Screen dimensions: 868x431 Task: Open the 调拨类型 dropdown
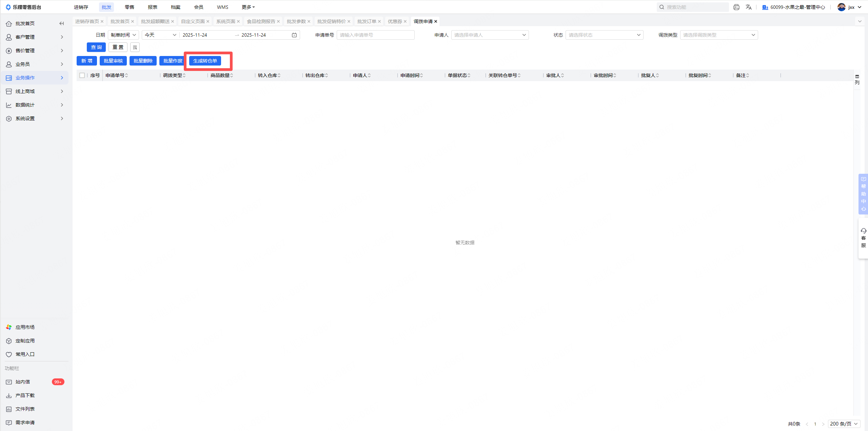tap(718, 35)
